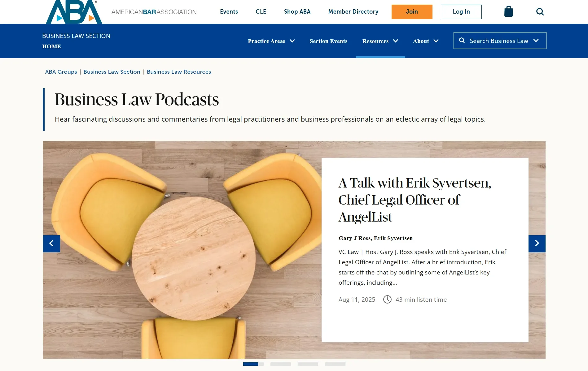This screenshot has width=588, height=371.
Task: Jump to the fourth carousel slide indicator
Action: click(x=335, y=364)
